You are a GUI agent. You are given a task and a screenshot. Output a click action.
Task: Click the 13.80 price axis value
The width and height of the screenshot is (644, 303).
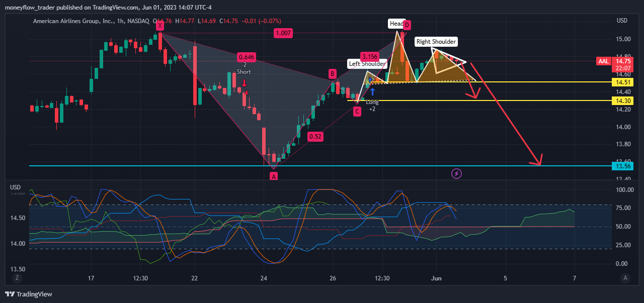(622, 145)
